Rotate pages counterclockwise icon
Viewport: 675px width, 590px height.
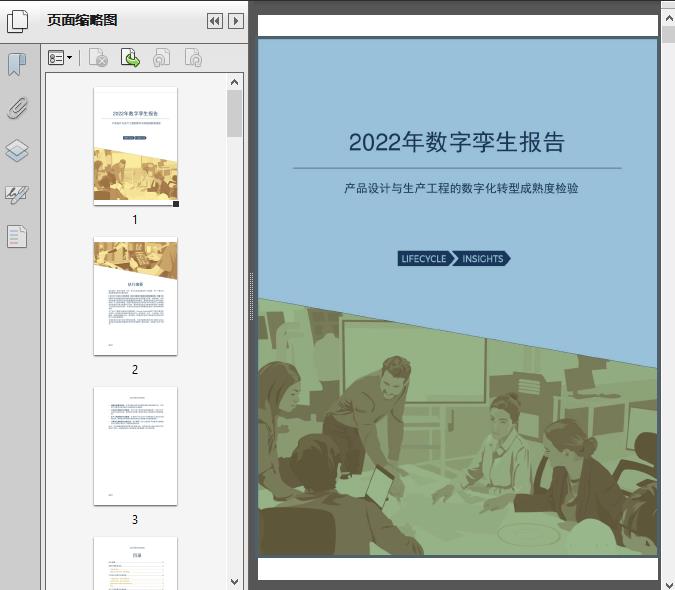pyautogui.click(x=161, y=58)
